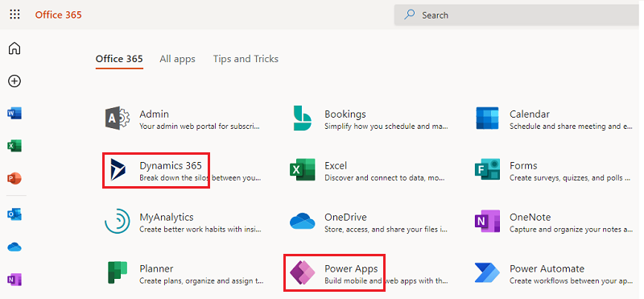Switch to the Tips and Tricks tab
The height and width of the screenshot is (299, 644).
coord(246,59)
